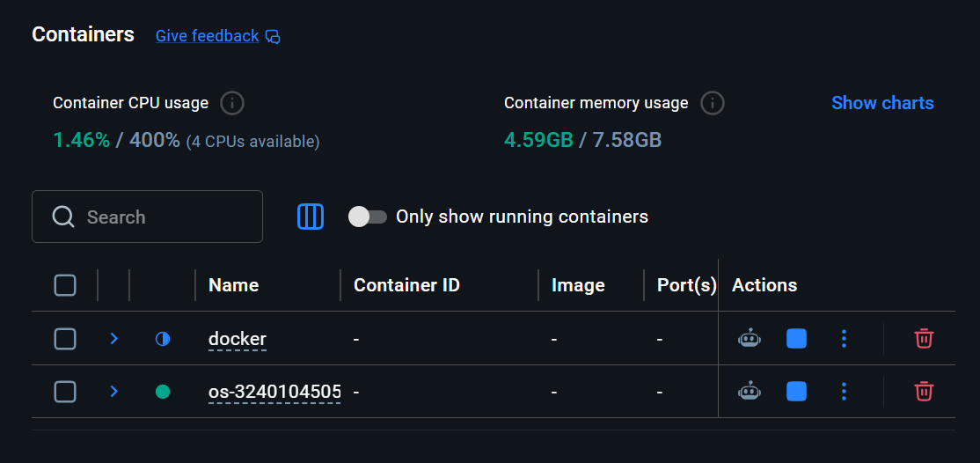Check the os-3240104505 row checkbox
This screenshot has width=980, height=463.
(x=65, y=392)
